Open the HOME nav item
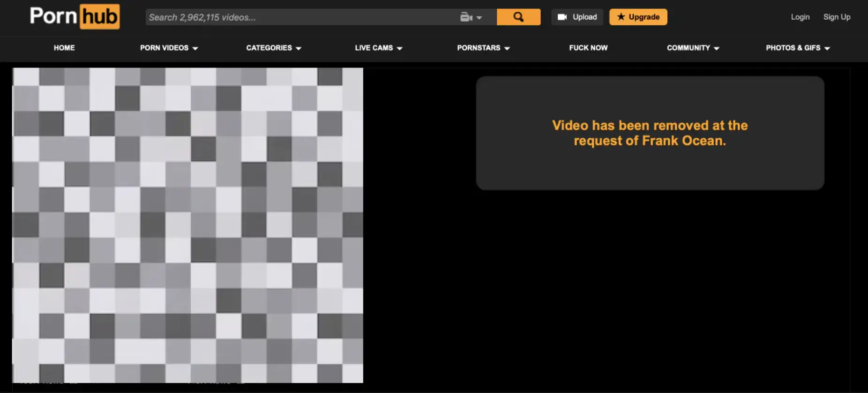 [x=64, y=48]
